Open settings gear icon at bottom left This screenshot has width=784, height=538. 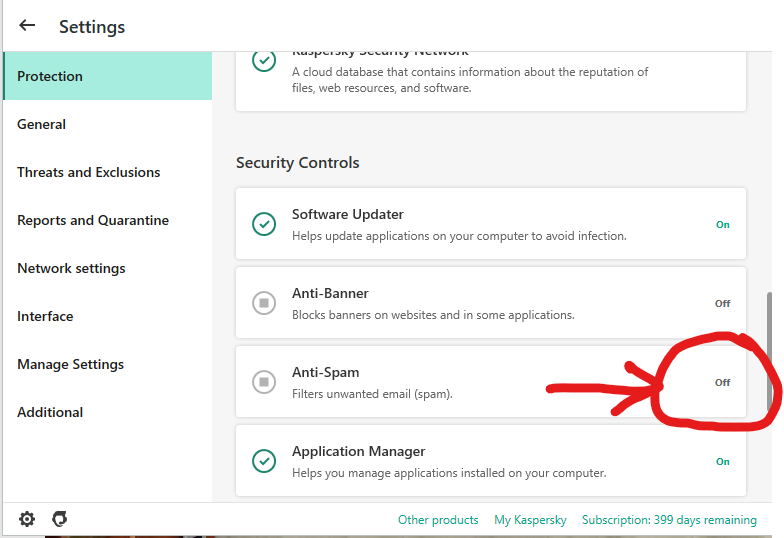(x=27, y=519)
